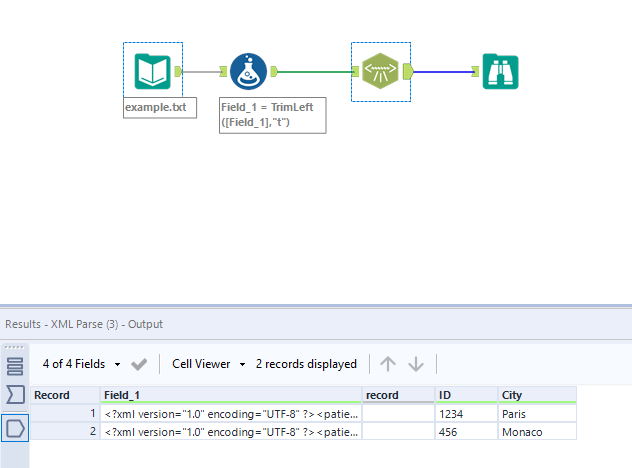This screenshot has height=468, width=632.
Task: Click the blue connection to Browse tool
Action: click(x=443, y=72)
